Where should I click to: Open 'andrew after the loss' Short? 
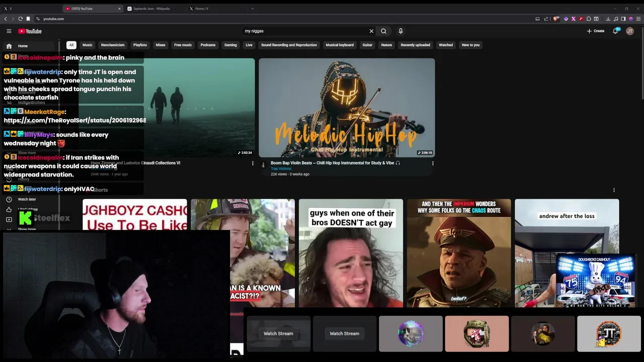[x=567, y=226]
